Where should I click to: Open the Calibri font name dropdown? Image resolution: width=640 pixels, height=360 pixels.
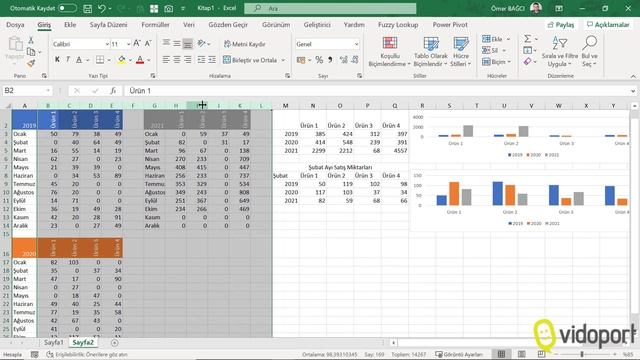[x=107, y=44]
